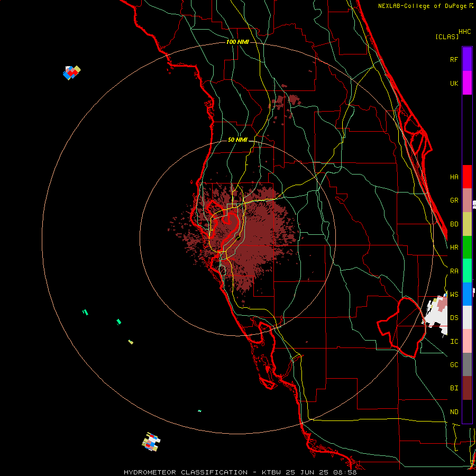The image size is (476, 476).
Task: Click the 100 NMI range ring label
Action: pyautogui.click(x=237, y=42)
